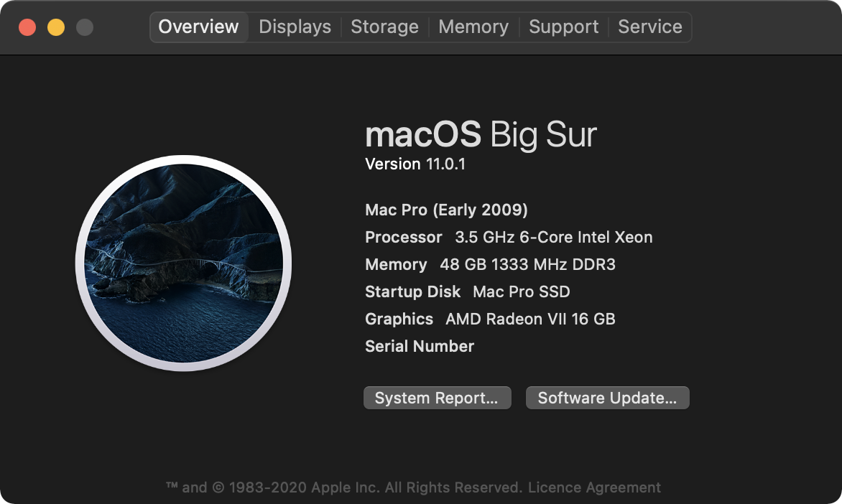
Task: Open the Storage tab
Action: tap(384, 27)
